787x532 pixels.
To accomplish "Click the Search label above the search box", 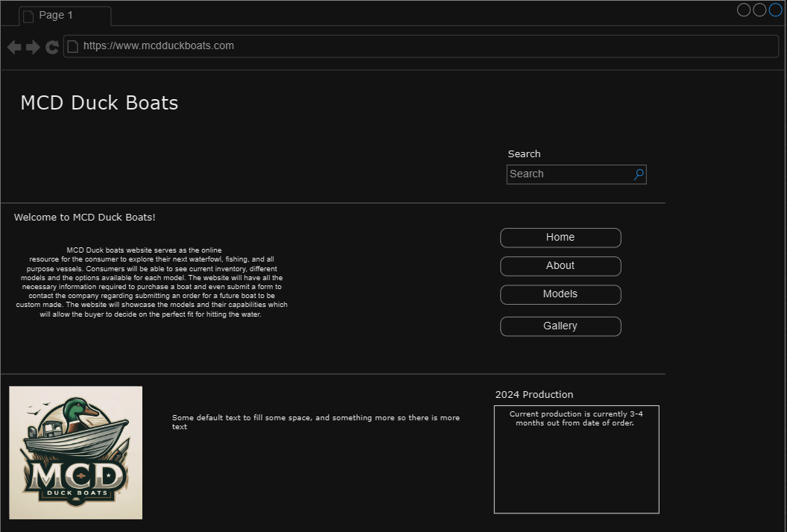I will pos(524,153).
